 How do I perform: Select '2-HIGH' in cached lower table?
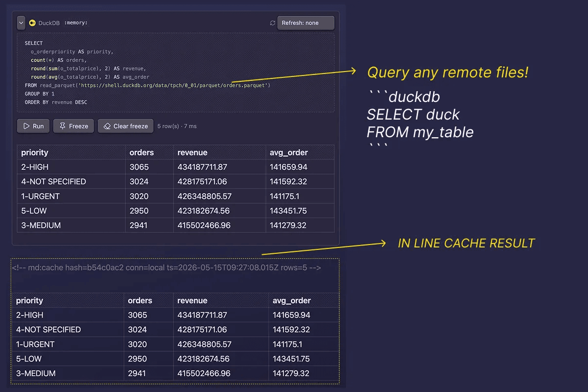tap(29, 315)
